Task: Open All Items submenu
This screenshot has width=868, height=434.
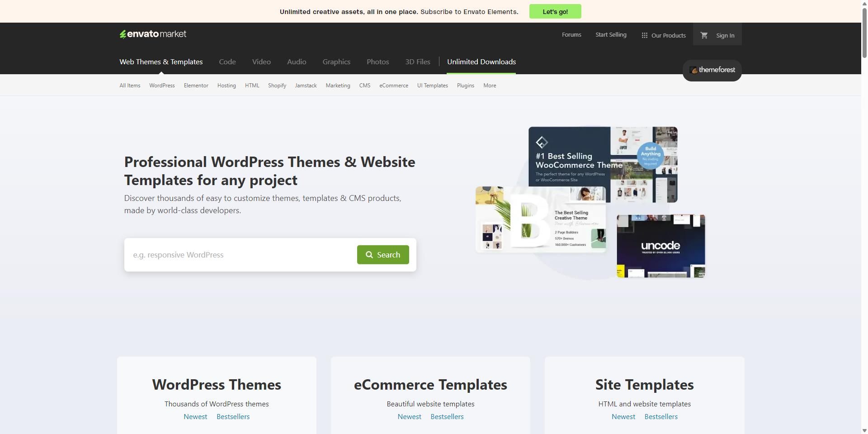Action: [x=130, y=86]
